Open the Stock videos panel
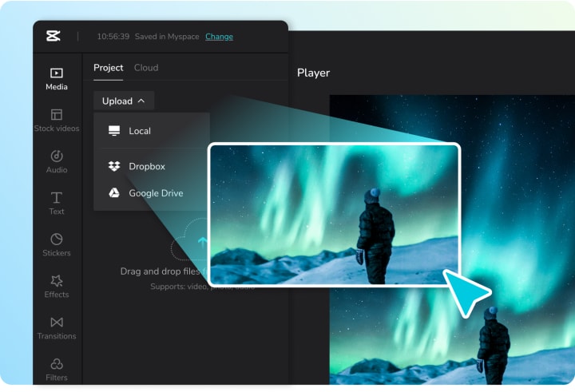The width and height of the screenshot is (575, 392). (x=57, y=121)
